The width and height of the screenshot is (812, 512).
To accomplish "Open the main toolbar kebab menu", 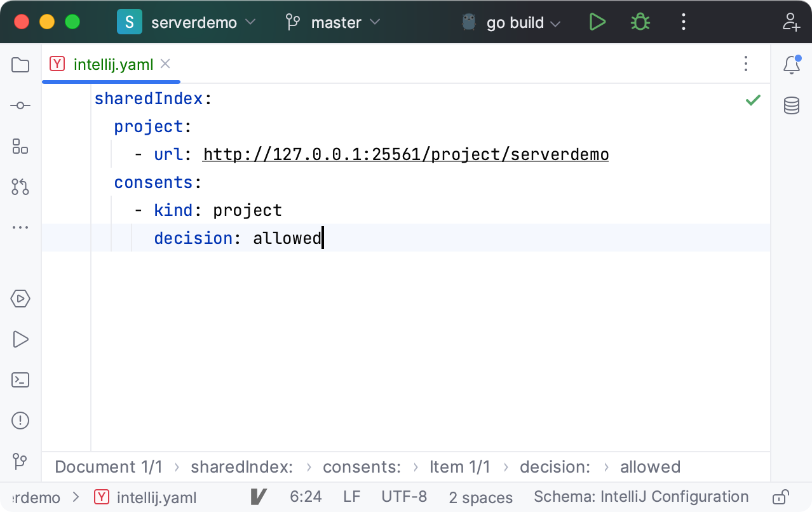I will pos(683,22).
